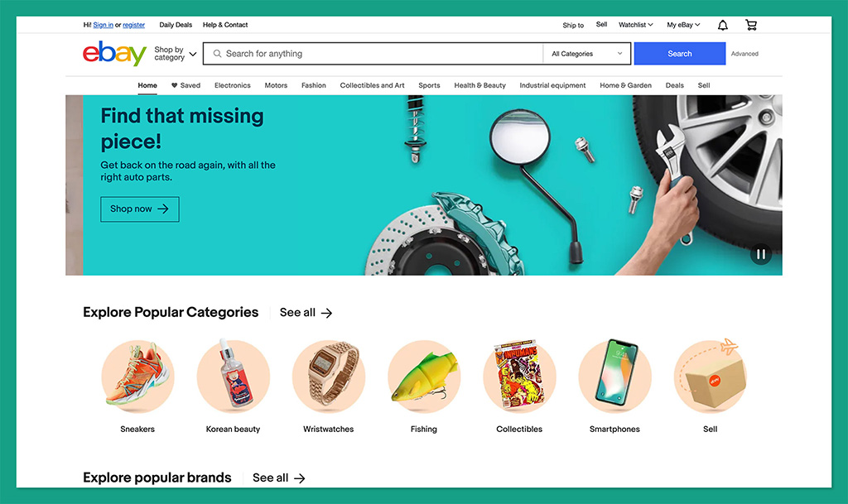Click the blue Search button
The image size is (848, 504).
[680, 54]
